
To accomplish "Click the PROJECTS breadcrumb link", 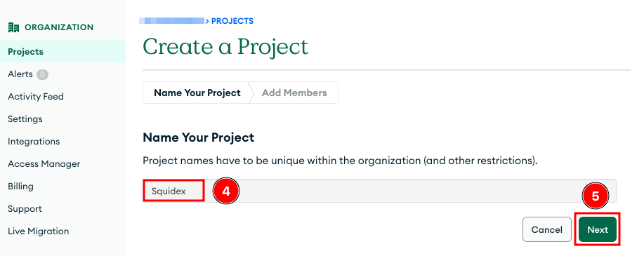I will click(x=232, y=21).
